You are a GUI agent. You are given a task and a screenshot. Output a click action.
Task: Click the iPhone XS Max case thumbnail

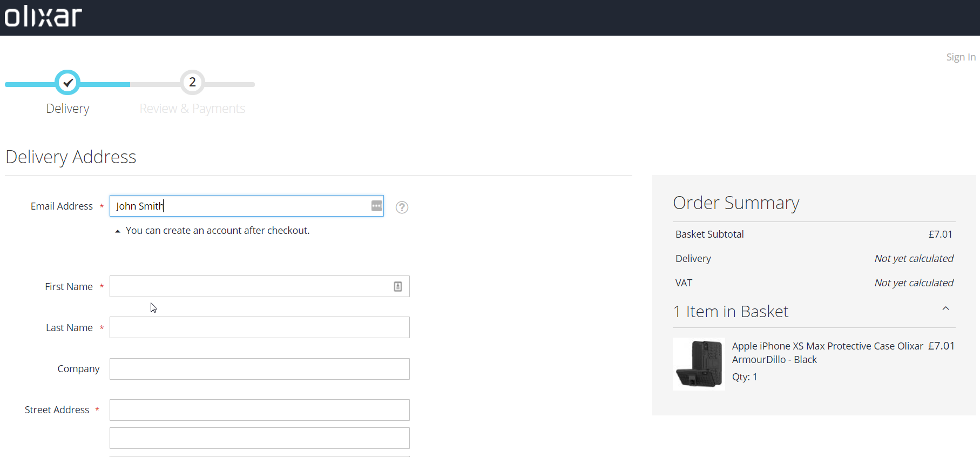(x=699, y=364)
